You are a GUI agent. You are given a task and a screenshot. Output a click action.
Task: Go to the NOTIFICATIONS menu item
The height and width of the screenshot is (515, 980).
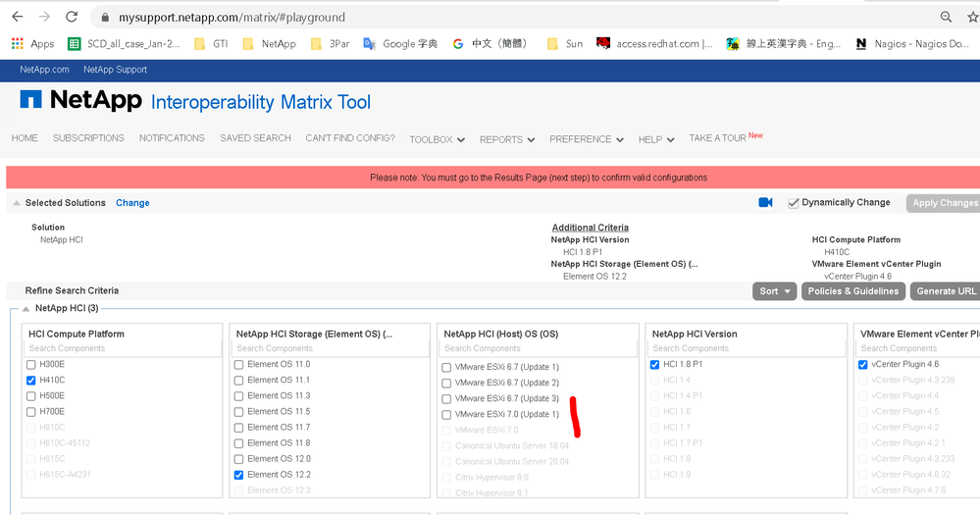(172, 138)
